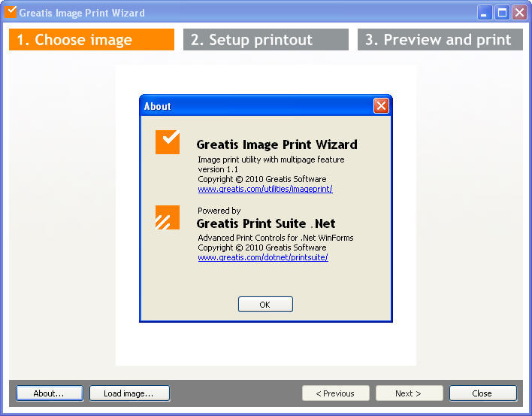Click the 'Greatis Image Print Wizard' heading in dialog

point(277,144)
